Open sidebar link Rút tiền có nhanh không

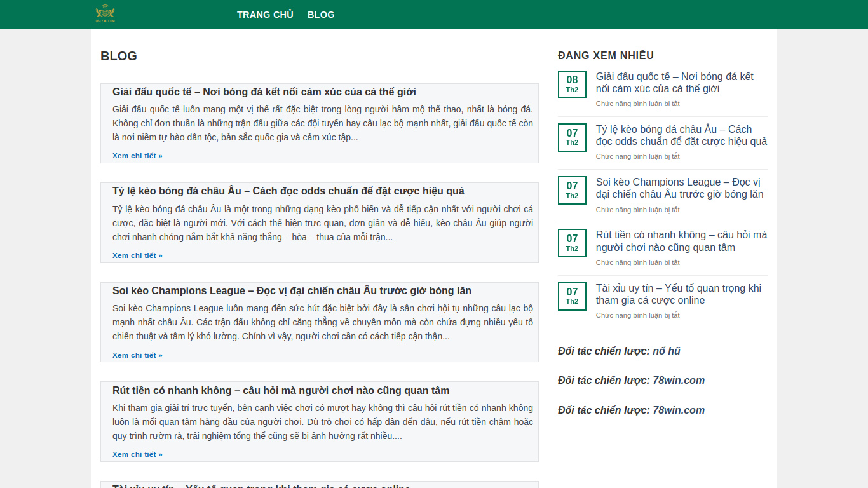tap(681, 241)
